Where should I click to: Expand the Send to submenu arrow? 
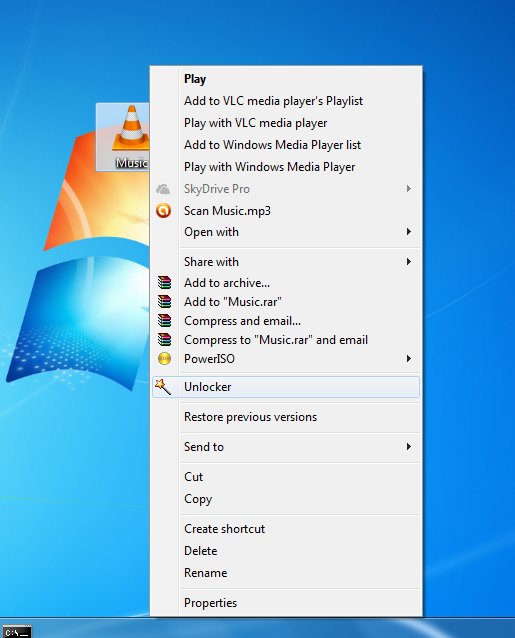(408, 447)
